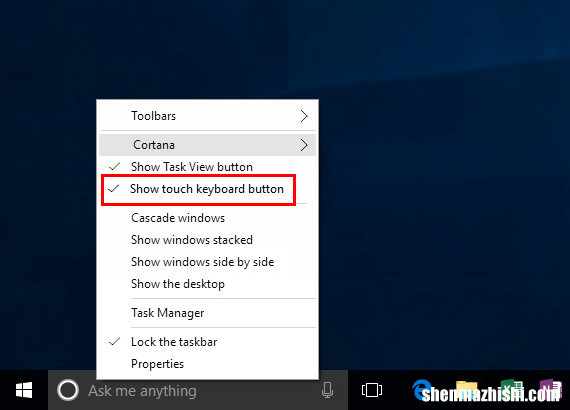Choose Show windows side by side
570x410 pixels.
(207, 262)
